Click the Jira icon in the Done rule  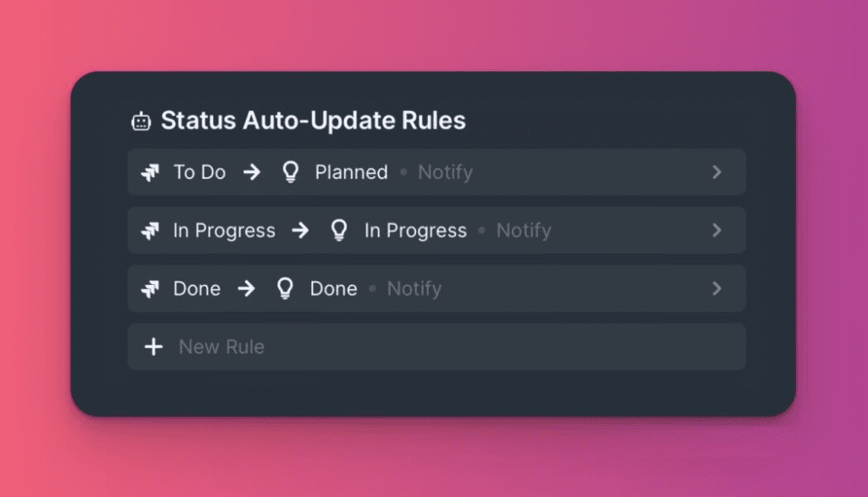150,288
